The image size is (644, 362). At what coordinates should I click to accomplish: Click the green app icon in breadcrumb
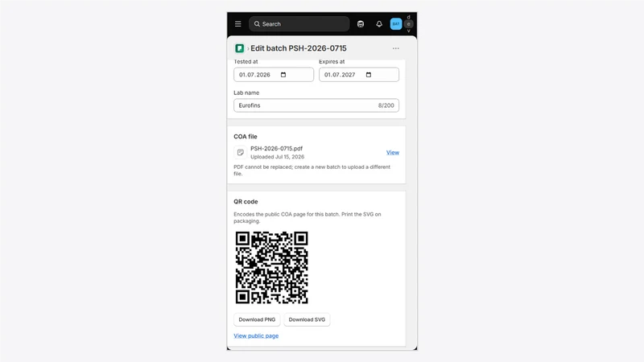click(x=239, y=48)
